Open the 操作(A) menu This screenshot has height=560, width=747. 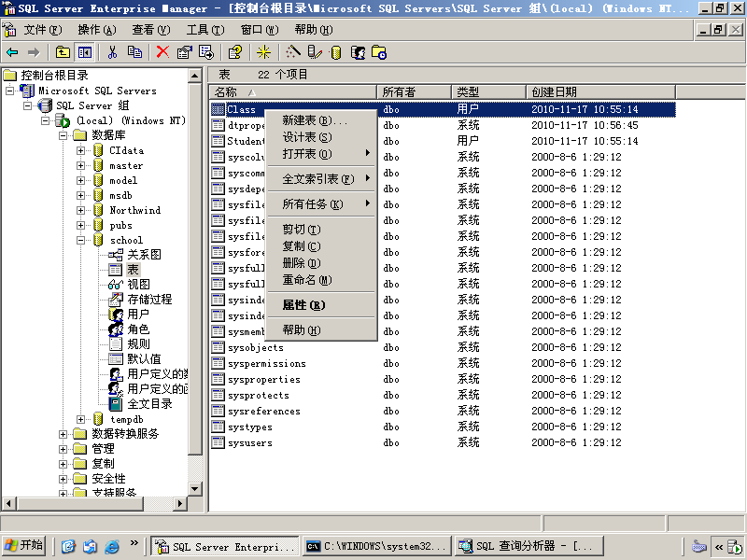coord(97,30)
